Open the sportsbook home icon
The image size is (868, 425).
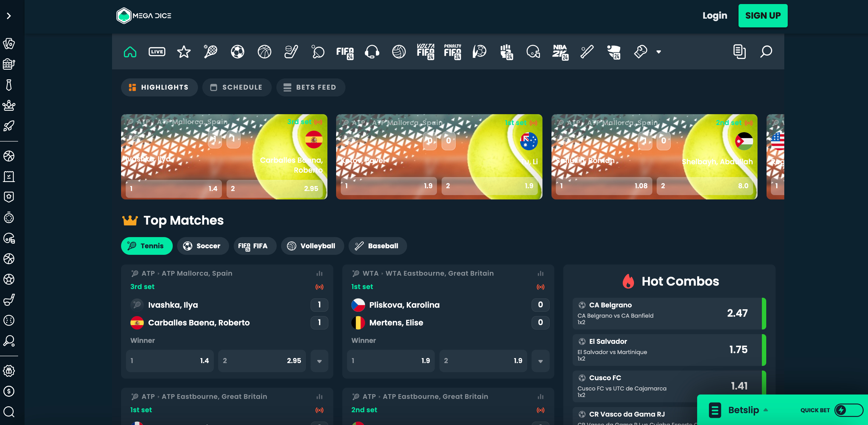130,52
